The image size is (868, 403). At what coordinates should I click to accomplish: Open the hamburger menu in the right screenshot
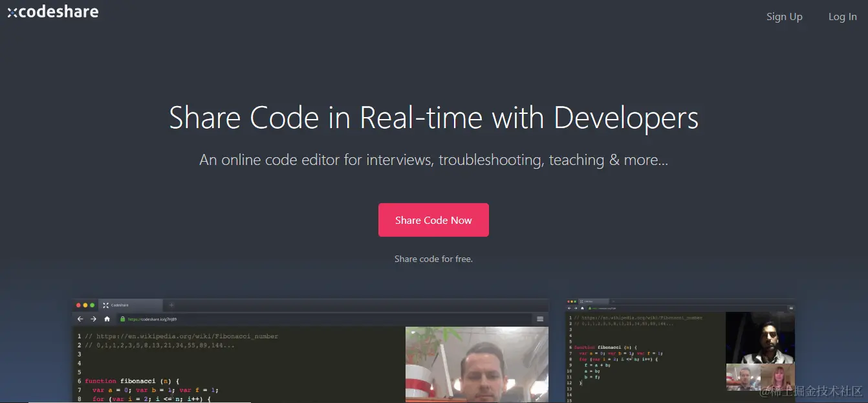tap(791, 307)
